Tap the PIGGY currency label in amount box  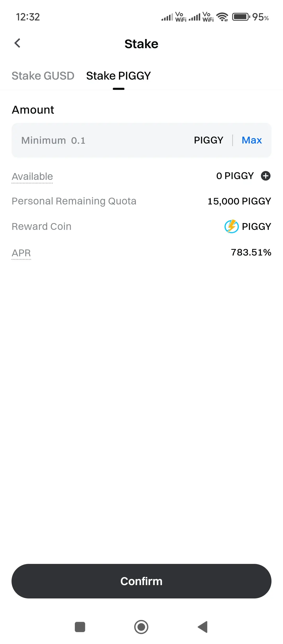[209, 140]
